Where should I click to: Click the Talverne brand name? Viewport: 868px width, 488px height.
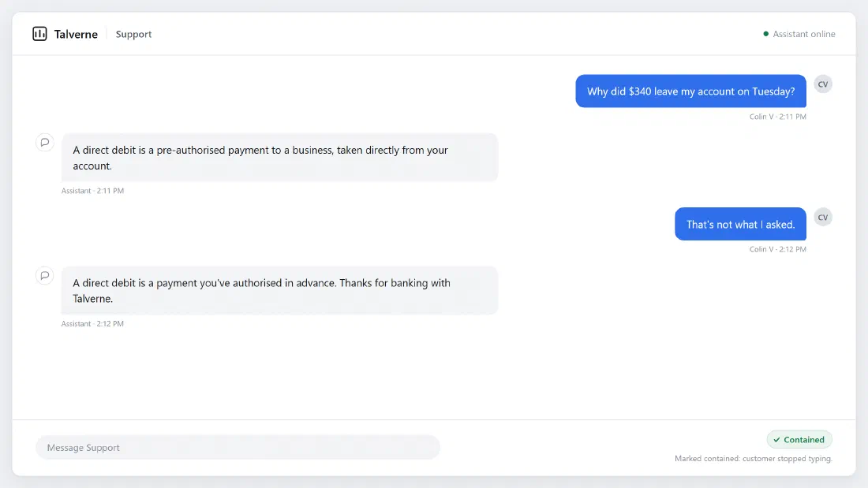tap(76, 35)
